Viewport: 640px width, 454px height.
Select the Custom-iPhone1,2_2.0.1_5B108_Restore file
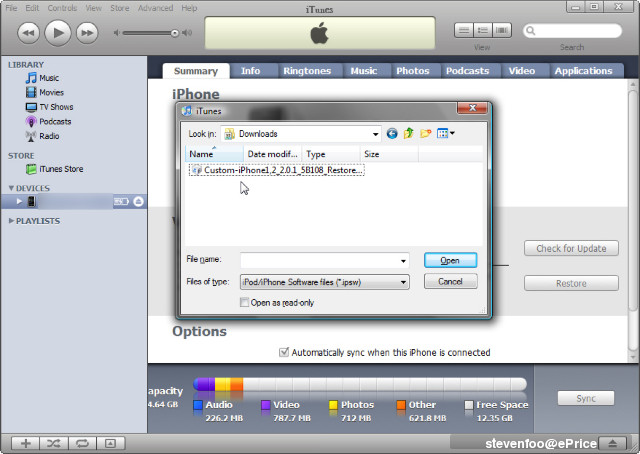(x=277, y=170)
